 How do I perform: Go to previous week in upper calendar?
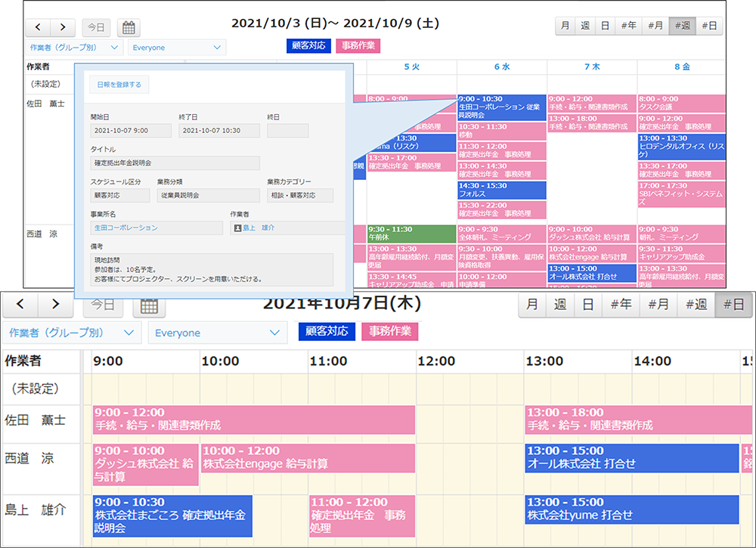coord(38,28)
